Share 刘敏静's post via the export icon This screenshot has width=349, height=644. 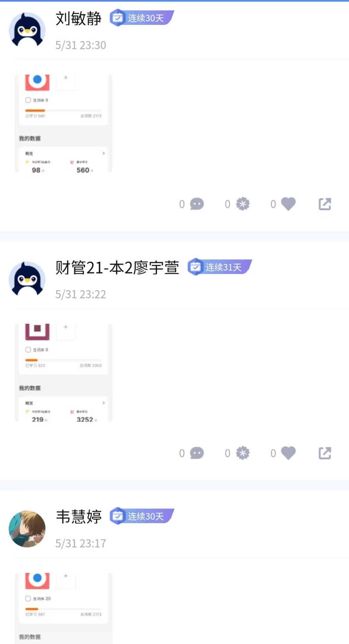(325, 204)
